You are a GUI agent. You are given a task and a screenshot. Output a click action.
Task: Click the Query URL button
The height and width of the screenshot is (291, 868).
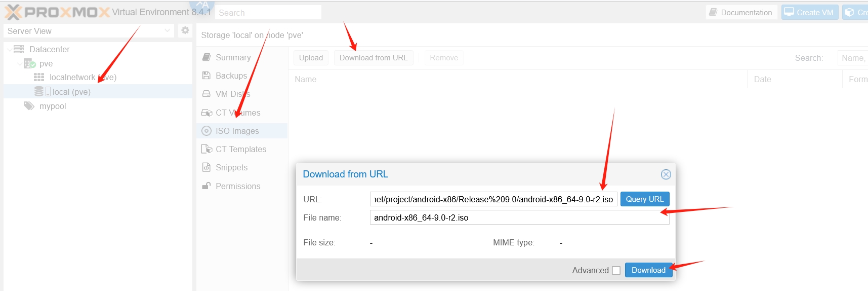[x=645, y=199]
